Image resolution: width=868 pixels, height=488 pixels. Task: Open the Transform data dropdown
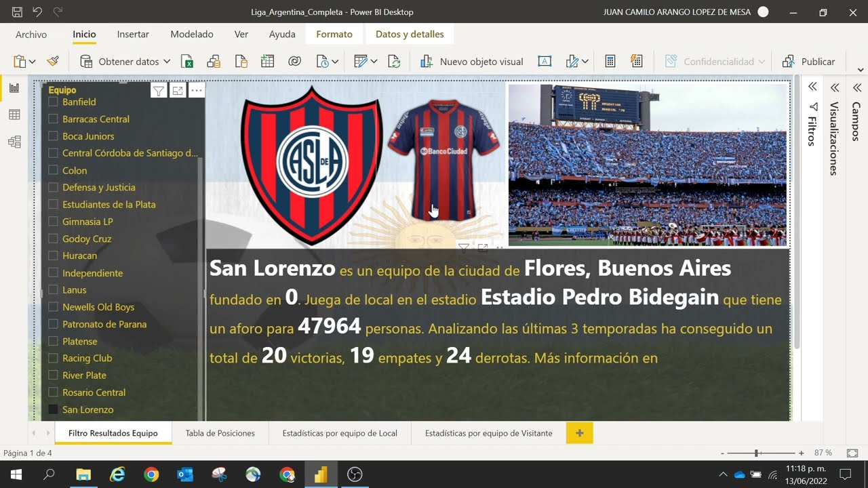(x=374, y=62)
